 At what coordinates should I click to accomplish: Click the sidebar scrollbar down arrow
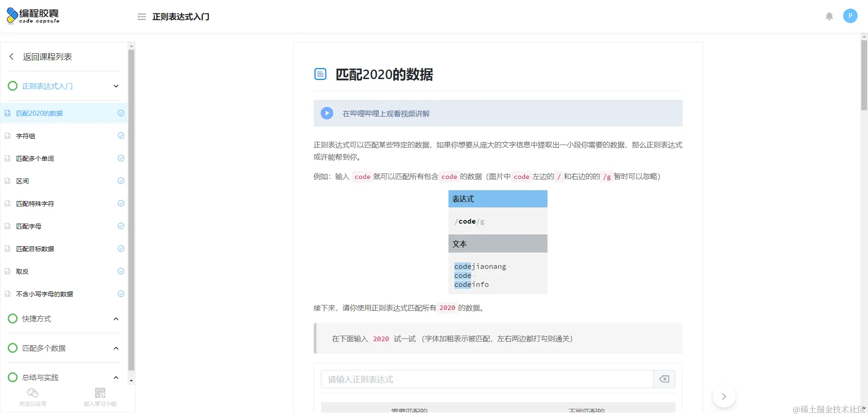(131, 381)
